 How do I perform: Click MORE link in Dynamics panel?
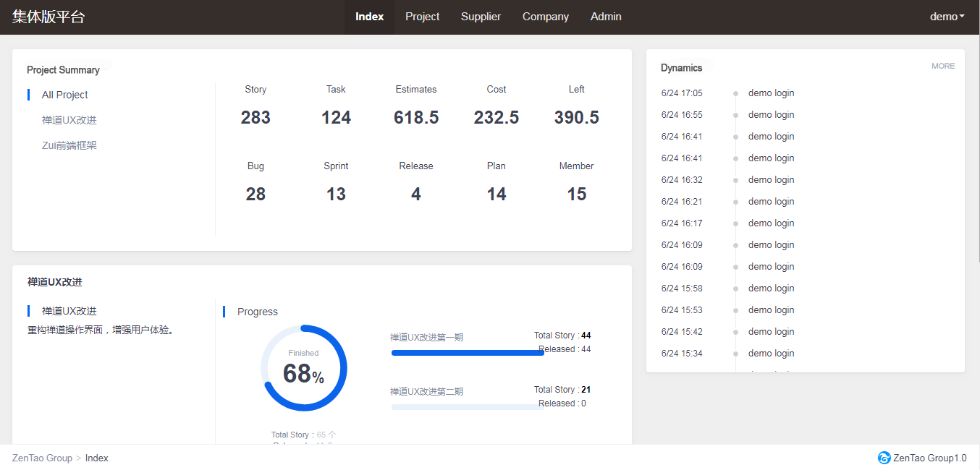(x=942, y=66)
